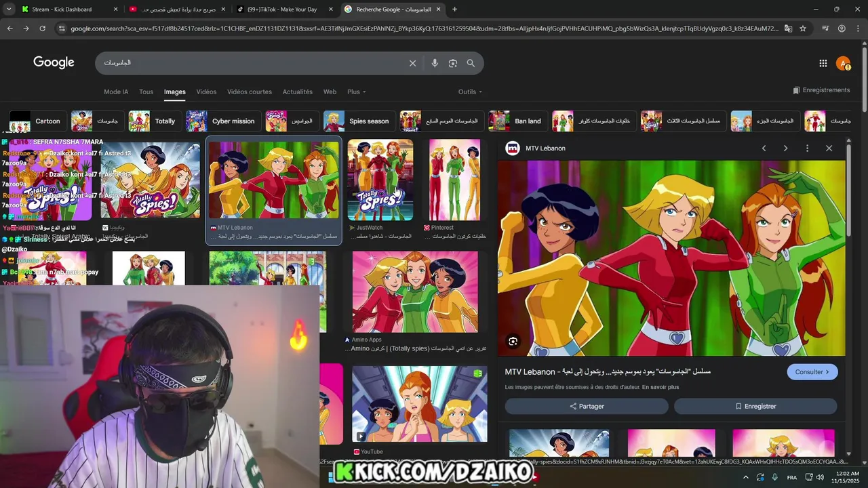Open JustWatch Totally Spies result thumbnail
868x488 pixels.
[x=380, y=180]
